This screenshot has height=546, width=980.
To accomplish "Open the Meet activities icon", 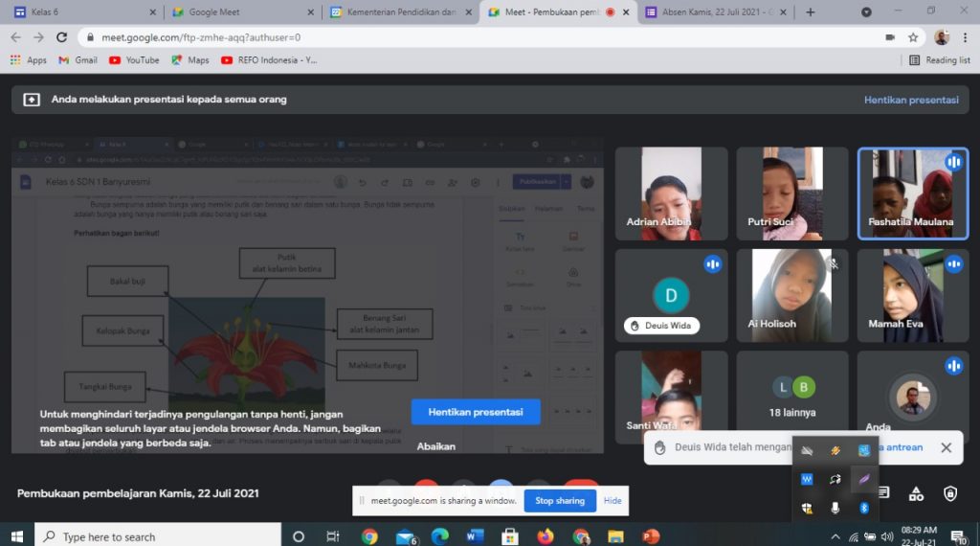I will [916, 493].
